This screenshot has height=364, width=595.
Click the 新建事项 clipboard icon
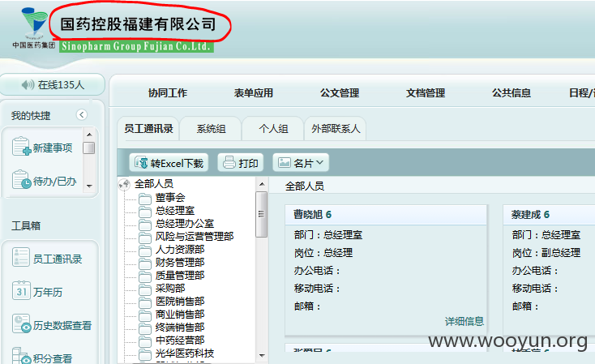pyautogui.click(x=21, y=147)
